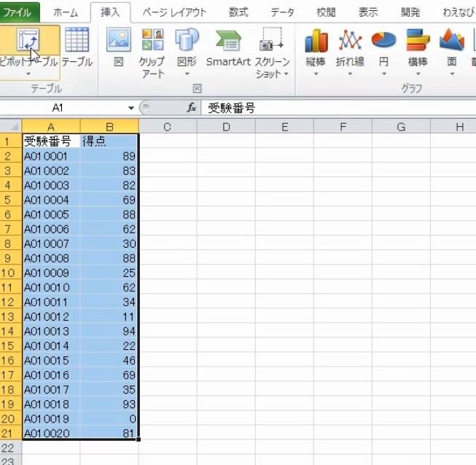
Task: Select column G header
Action: [401, 127]
